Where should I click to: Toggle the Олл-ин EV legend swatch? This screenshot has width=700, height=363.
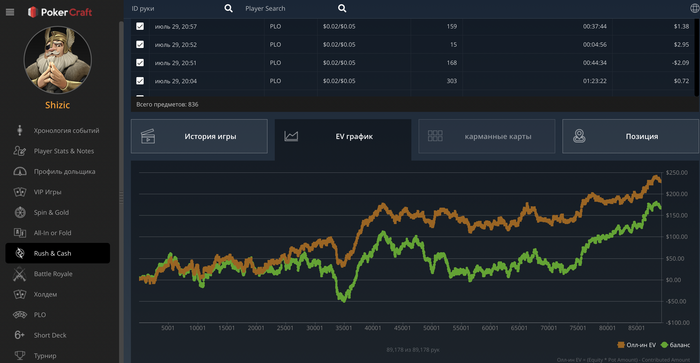click(x=621, y=345)
